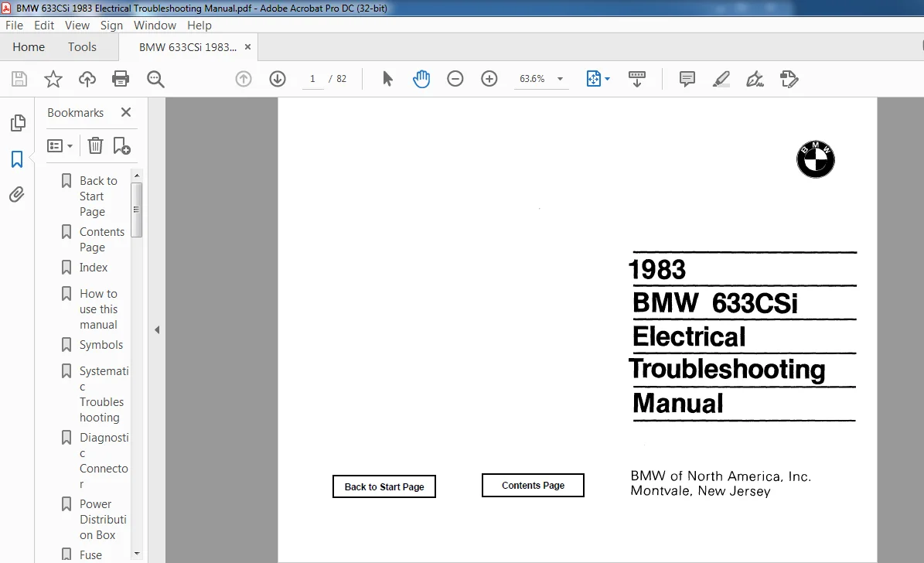Screen dimensions: 924x563
Task: Print the document
Action: coord(121,79)
